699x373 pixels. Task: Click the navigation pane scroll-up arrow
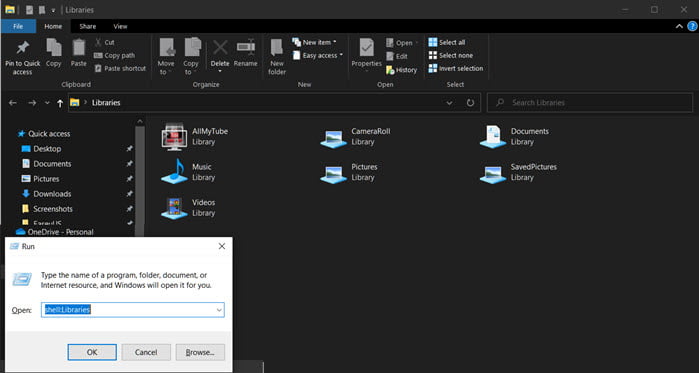tap(140, 121)
